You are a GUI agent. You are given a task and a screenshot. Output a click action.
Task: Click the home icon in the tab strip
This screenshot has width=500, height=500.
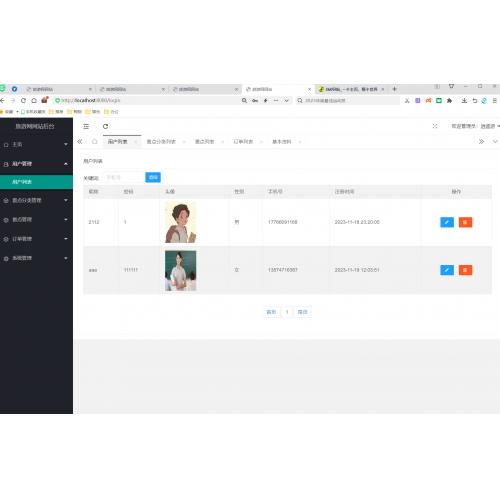[x=95, y=142]
